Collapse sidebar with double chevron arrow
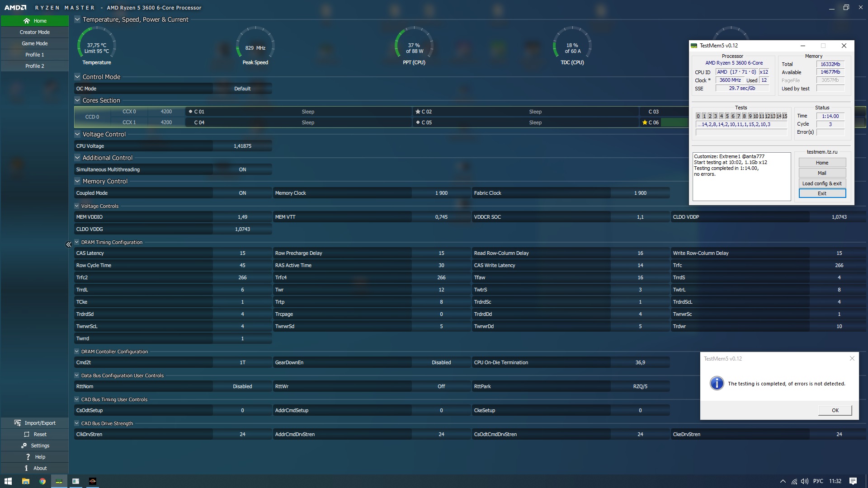 (69, 244)
